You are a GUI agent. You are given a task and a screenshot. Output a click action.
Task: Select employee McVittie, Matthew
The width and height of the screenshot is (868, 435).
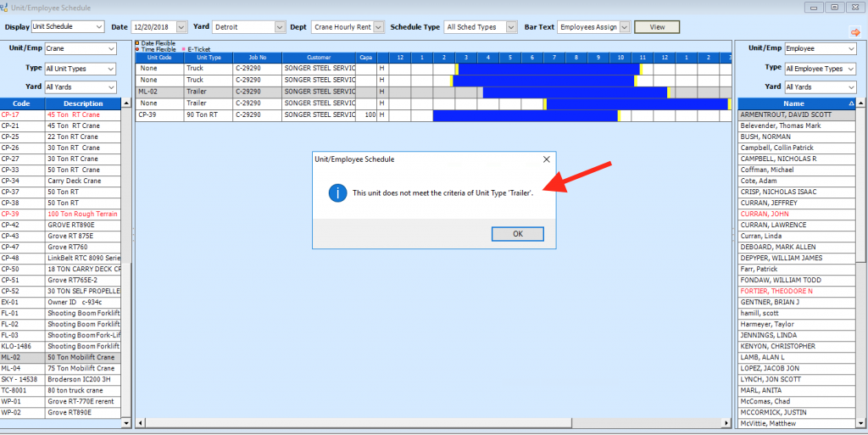pyautogui.click(x=797, y=423)
